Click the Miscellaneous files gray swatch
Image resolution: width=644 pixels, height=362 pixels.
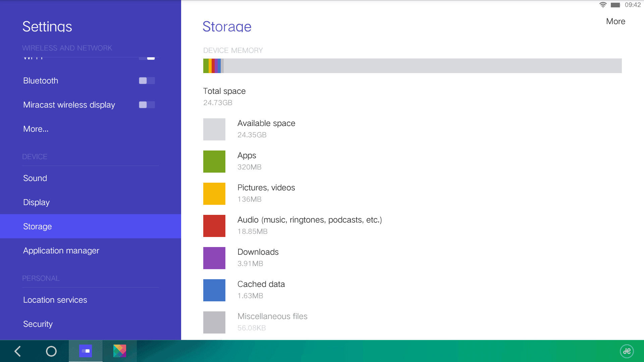coord(214,322)
